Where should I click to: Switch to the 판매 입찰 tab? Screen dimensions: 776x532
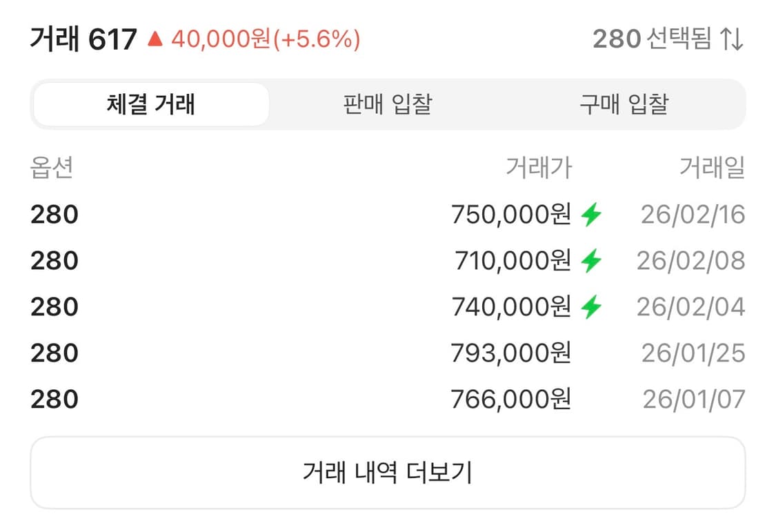point(386,104)
